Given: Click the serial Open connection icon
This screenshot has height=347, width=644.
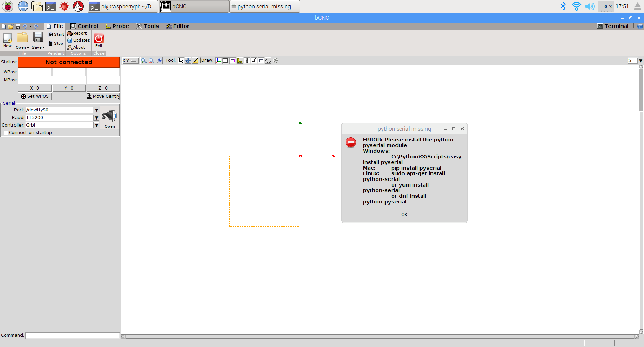Looking at the screenshot, I should pos(109,116).
